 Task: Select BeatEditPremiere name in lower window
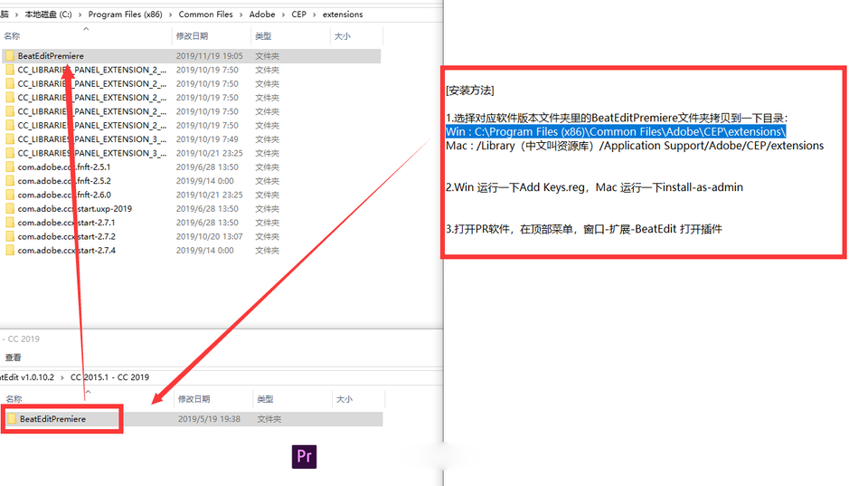click(52, 419)
